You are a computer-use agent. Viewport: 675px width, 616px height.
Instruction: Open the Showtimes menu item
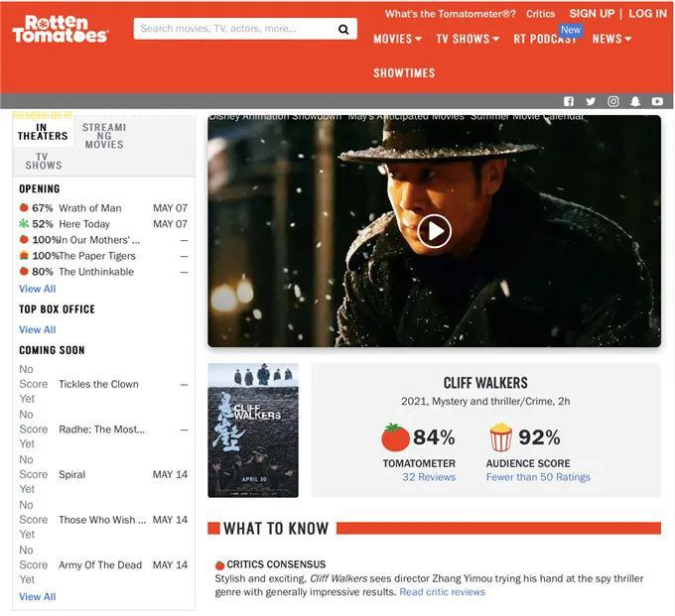click(404, 73)
